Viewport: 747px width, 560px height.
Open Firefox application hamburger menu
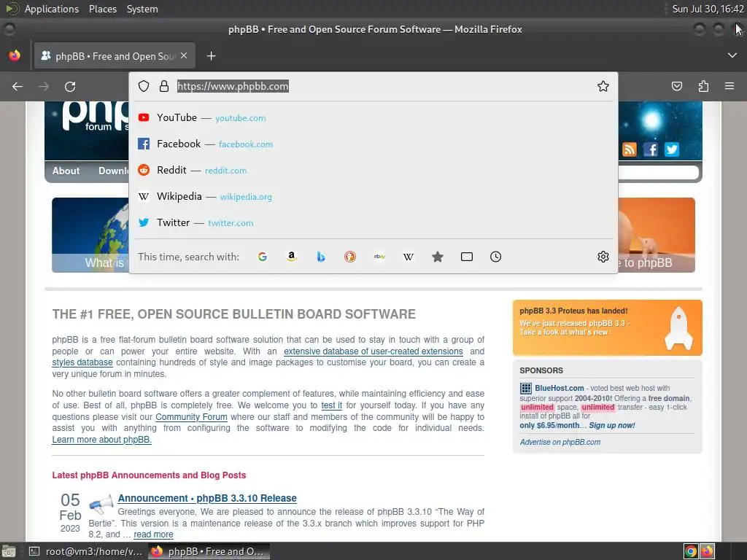click(x=729, y=86)
